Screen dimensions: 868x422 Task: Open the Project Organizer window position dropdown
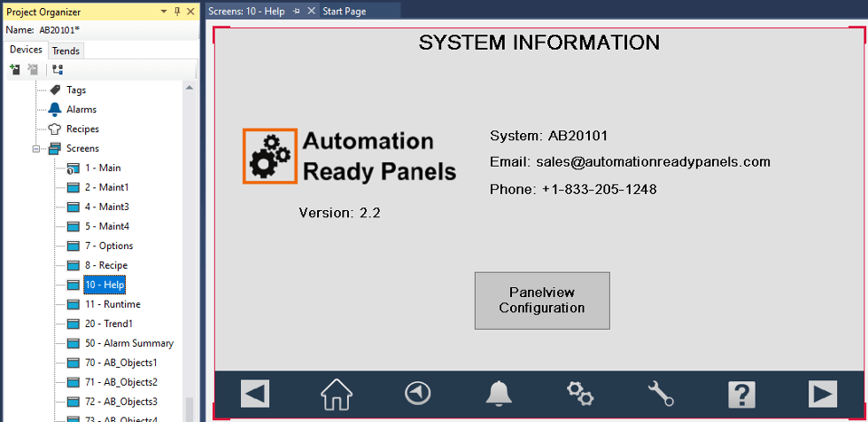(x=165, y=12)
